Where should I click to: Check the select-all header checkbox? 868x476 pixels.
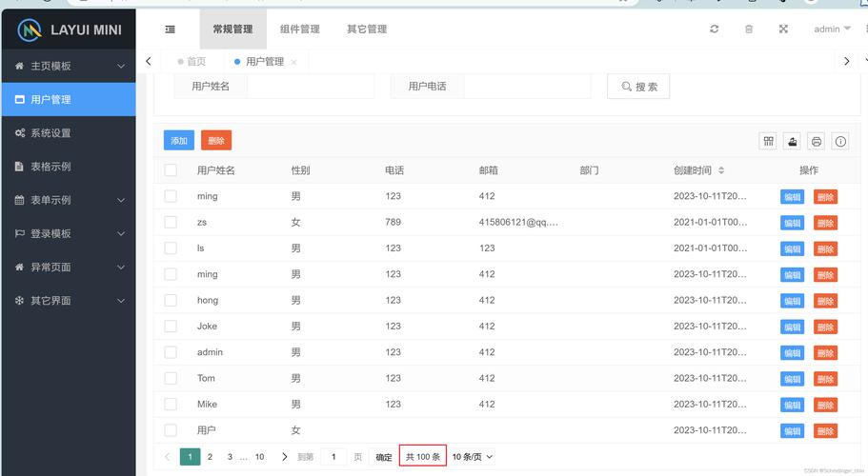pyautogui.click(x=171, y=170)
